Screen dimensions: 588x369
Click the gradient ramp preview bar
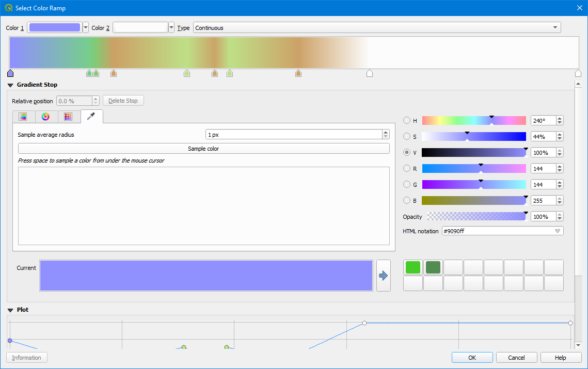coord(294,53)
